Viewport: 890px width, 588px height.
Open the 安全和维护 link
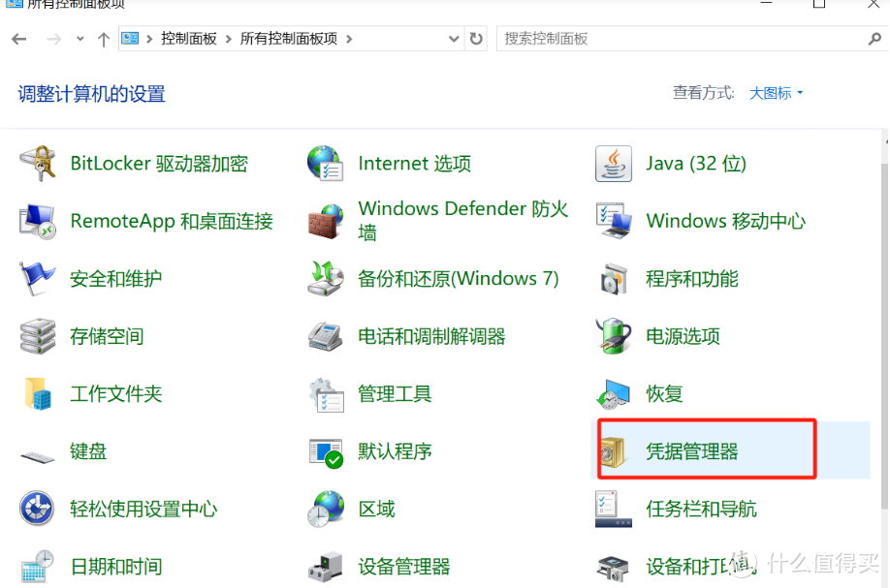click(x=115, y=278)
